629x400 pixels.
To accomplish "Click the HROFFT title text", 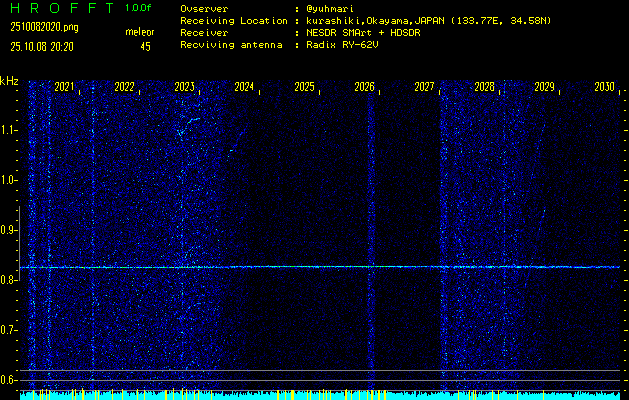I will tap(62, 8).
